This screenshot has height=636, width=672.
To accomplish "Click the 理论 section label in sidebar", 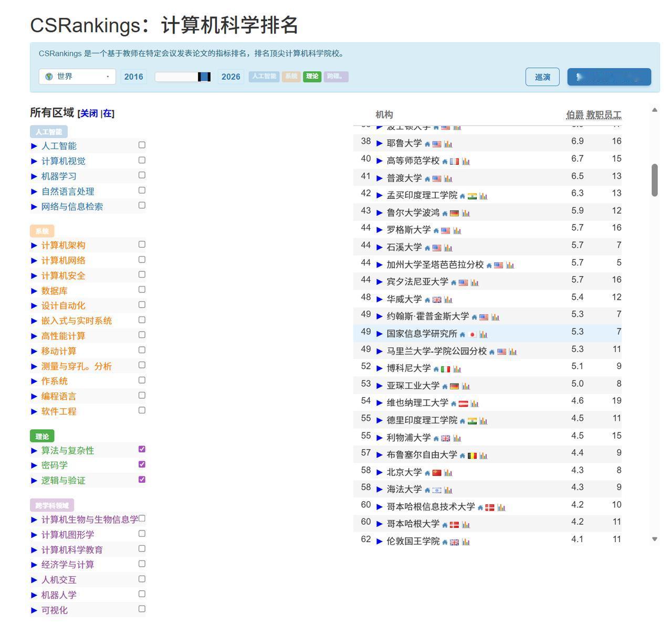I will [x=42, y=437].
